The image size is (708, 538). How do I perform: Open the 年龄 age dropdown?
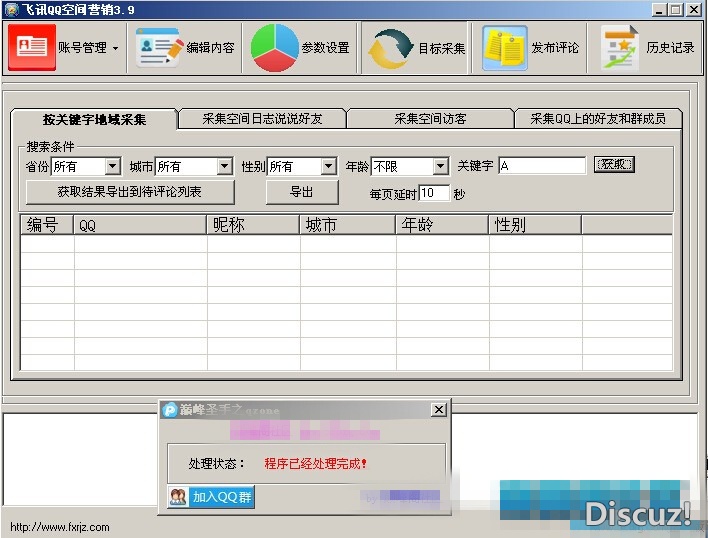click(x=440, y=166)
